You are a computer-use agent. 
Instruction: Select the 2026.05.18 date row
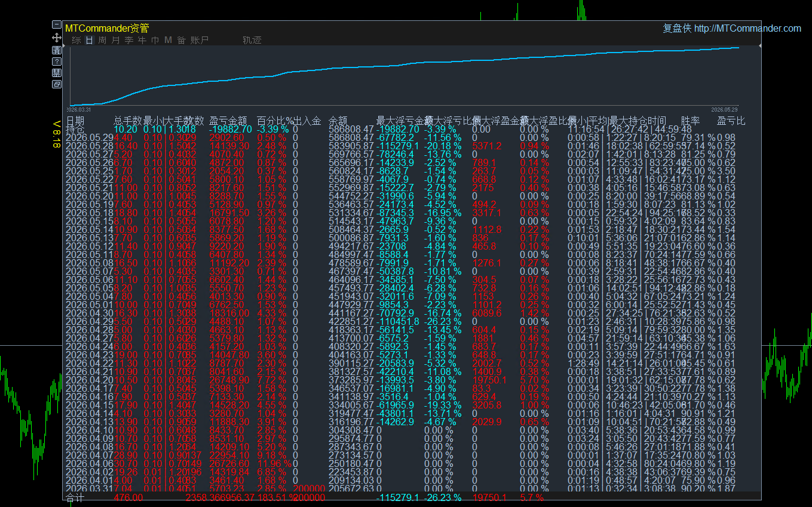tap(89, 213)
